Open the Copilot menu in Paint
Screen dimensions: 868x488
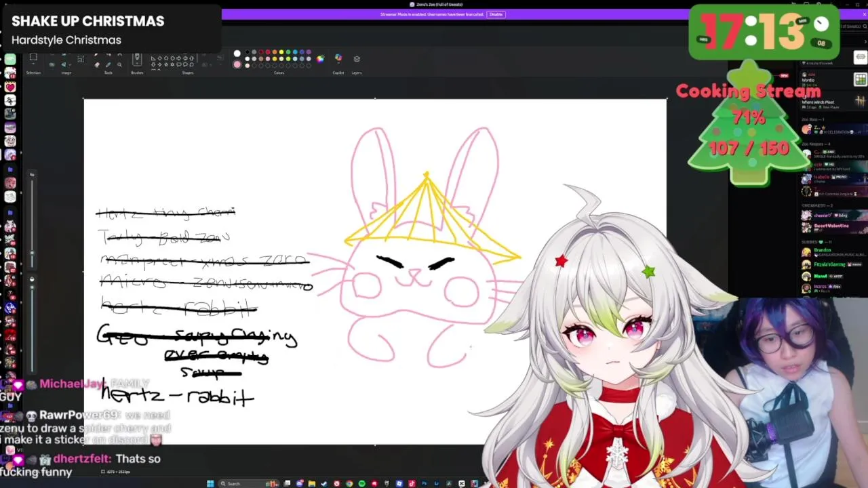tap(338, 58)
